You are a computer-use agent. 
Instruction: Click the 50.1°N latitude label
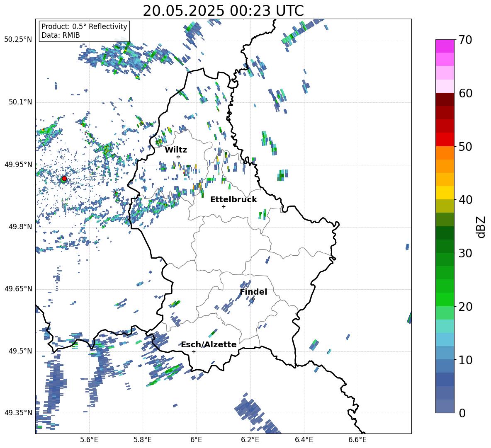[x=20, y=102]
